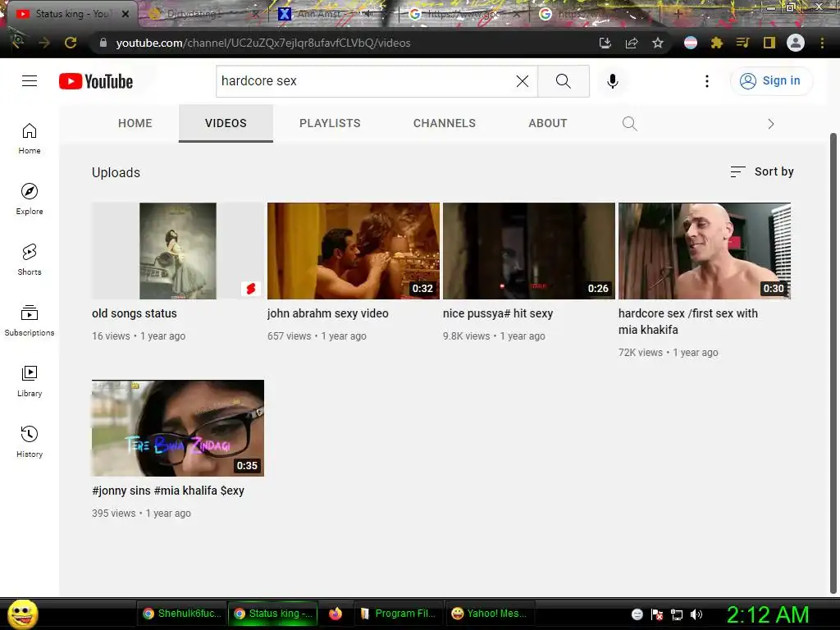Open the Sort by dropdown

point(762,171)
